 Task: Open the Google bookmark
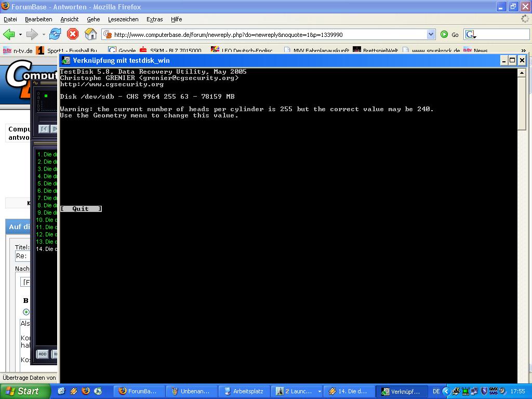[x=122, y=50]
